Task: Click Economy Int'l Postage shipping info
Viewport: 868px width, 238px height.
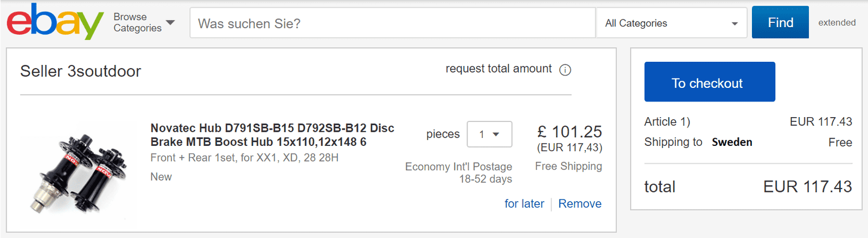Action: coord(458,167)
